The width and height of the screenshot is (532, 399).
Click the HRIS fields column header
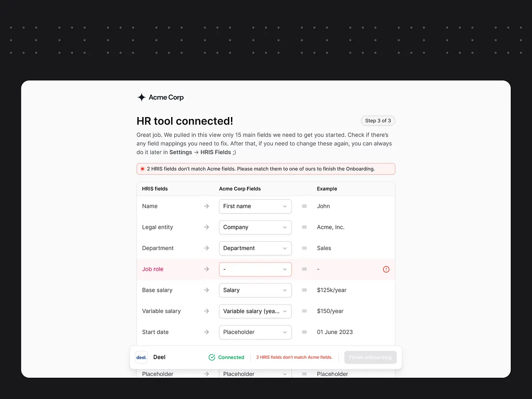(x=154, y=188)
